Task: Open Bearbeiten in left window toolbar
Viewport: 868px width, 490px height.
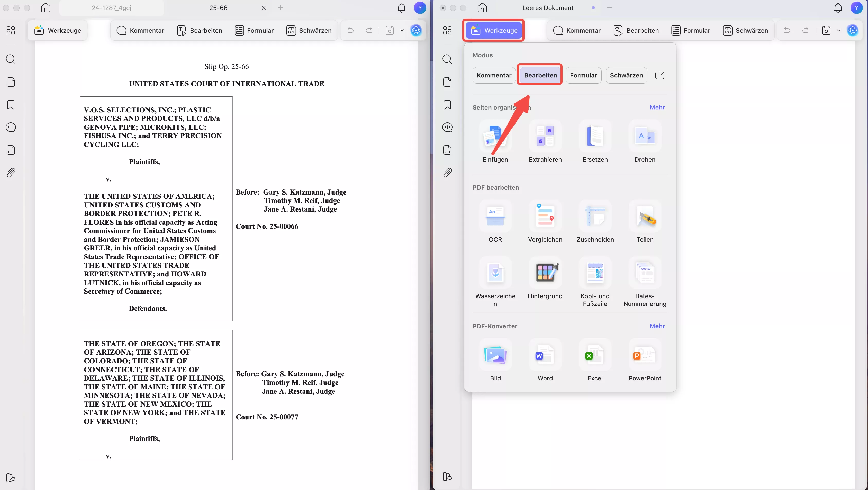Action: click(x=200, y=30)
